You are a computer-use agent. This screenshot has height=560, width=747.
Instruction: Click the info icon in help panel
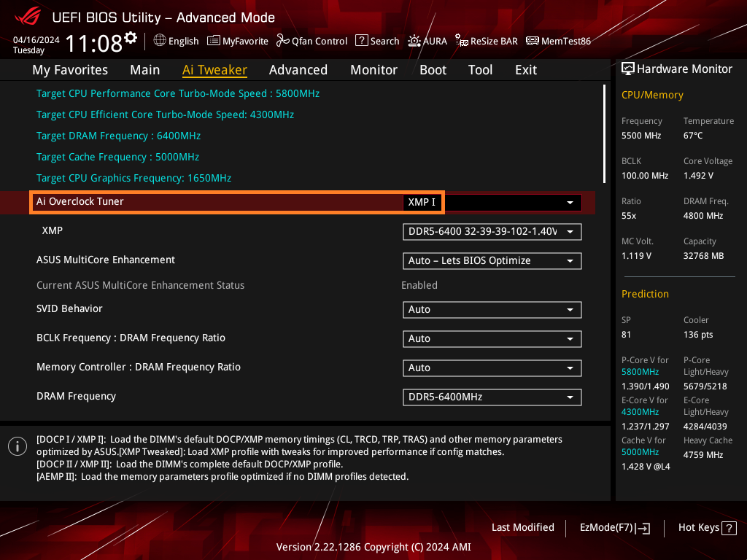click(x=18, y=447)
